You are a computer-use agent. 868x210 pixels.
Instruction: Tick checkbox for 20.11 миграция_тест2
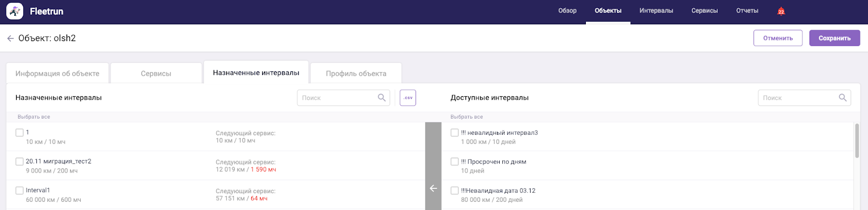20,161
